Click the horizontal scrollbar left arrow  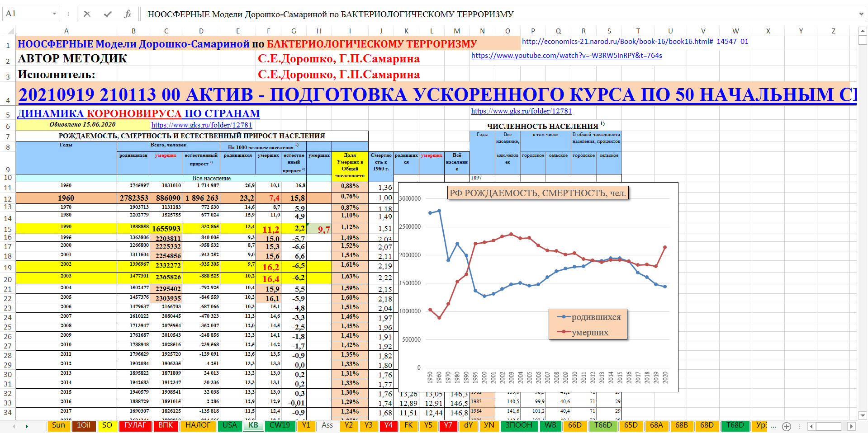[x=811, y=426]
